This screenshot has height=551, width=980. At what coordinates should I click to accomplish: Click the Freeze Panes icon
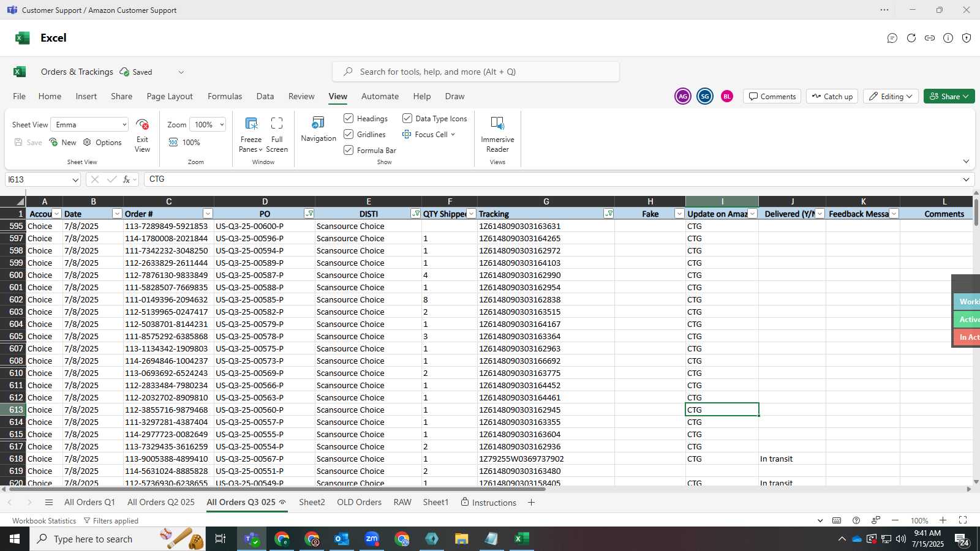tap(251, 124)
